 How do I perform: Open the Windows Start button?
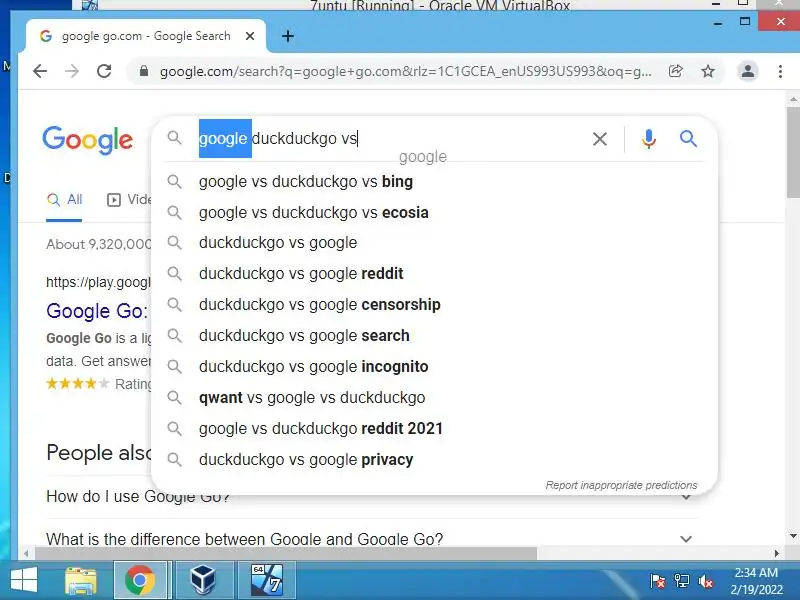click(x=24, y=580)
